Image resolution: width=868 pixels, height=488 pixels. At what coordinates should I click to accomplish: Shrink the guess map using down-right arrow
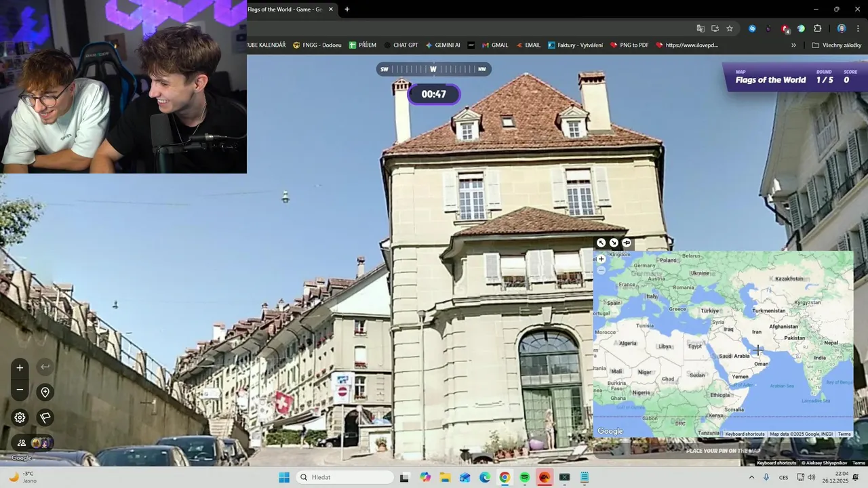[614, 243]
